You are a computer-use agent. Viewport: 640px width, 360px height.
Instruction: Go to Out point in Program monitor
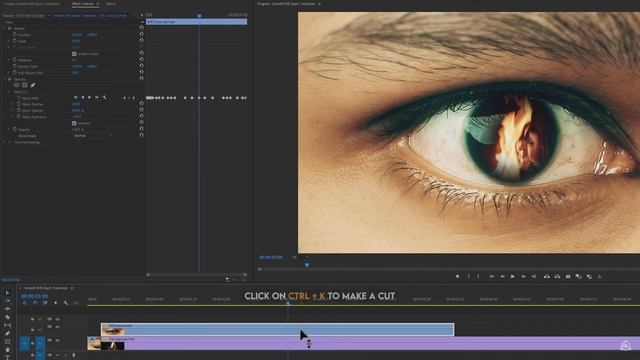pos(533,276)
